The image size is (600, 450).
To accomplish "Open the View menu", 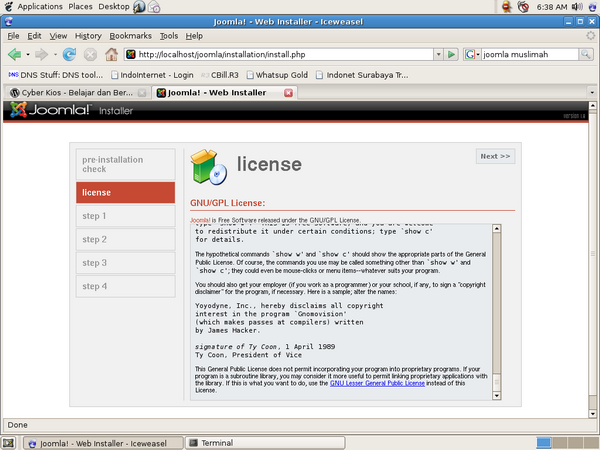I will 58,36.
